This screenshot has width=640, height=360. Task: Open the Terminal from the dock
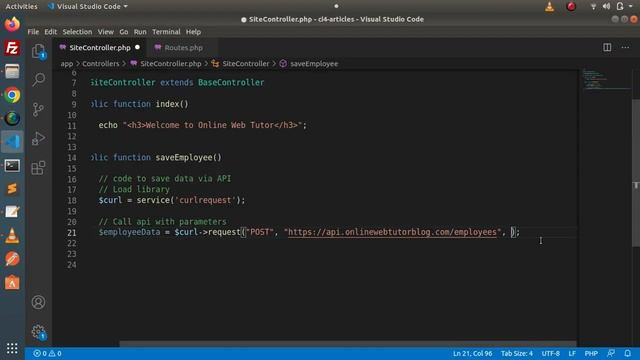coord(12,166)
